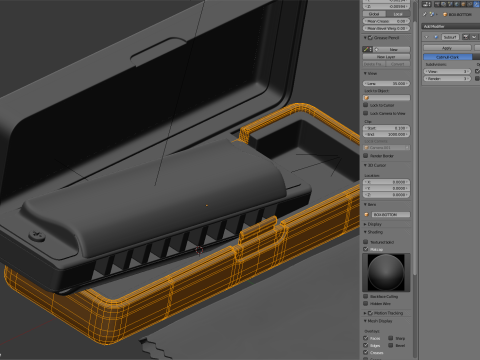Expand the Display panel
The width and height of the screenshot is (480, 360).
point(365,224)
